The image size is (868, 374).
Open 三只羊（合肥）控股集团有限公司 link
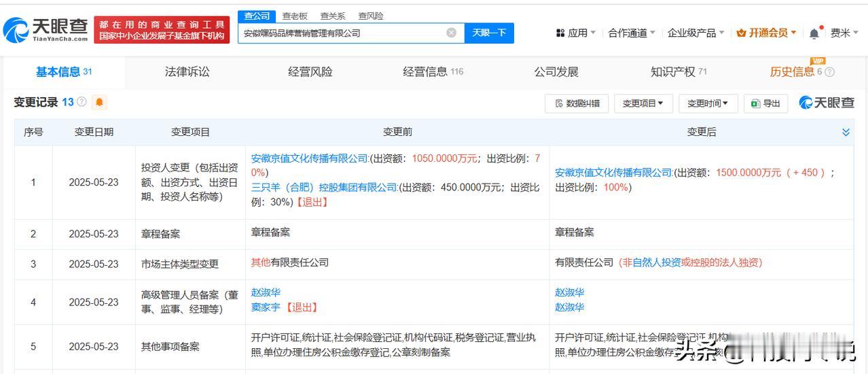coord(324,187)
